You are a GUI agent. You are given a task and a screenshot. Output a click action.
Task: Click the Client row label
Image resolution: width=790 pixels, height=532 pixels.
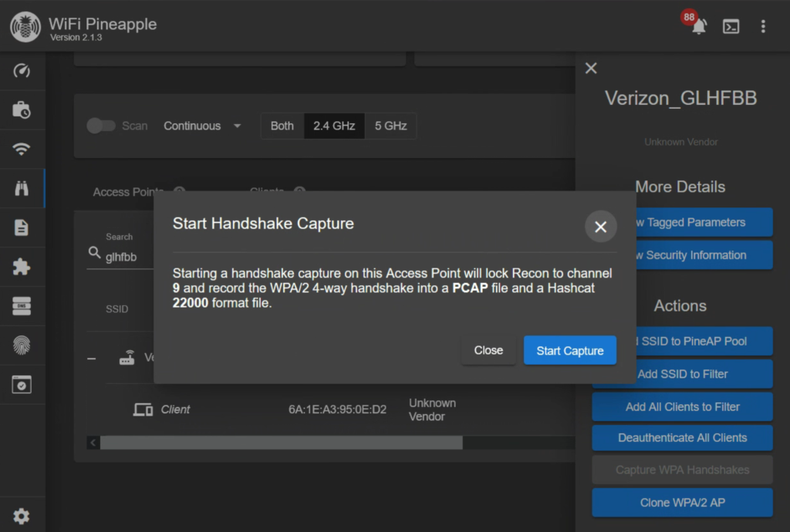tap(175, 409)
